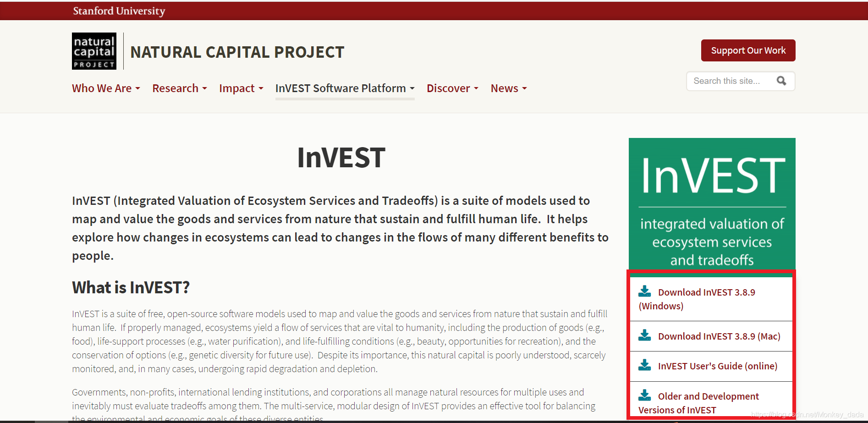Click download icon beside InVEST 3.8.9 Windows
Screen dimensions: 868x423
tap(645, 291)
